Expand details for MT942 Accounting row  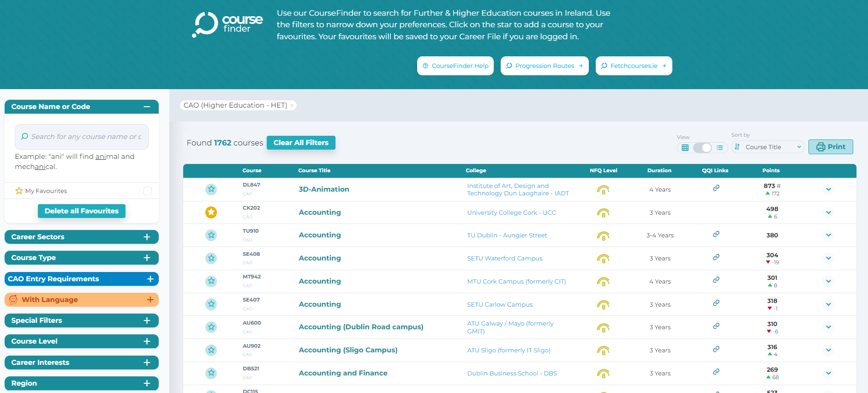pos(828,281)
